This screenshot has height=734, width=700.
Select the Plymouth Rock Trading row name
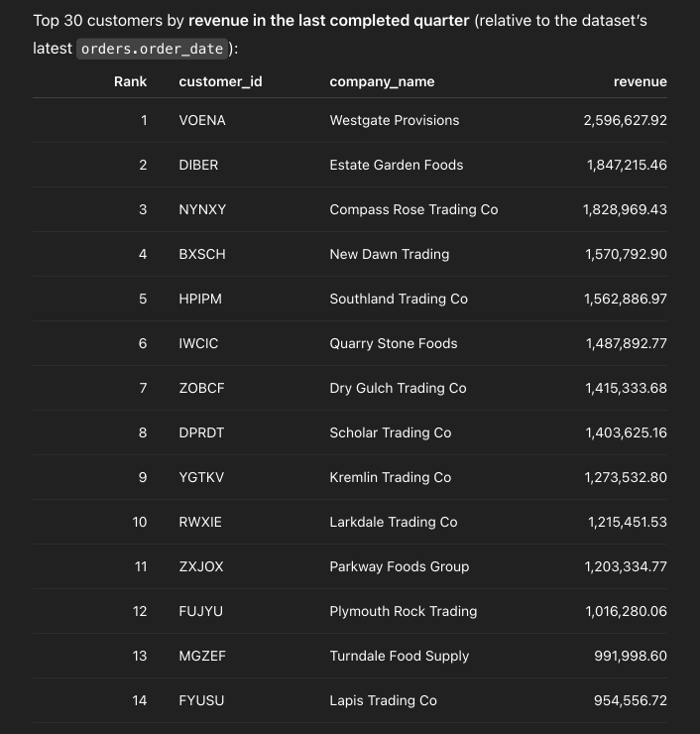(403, 611)
